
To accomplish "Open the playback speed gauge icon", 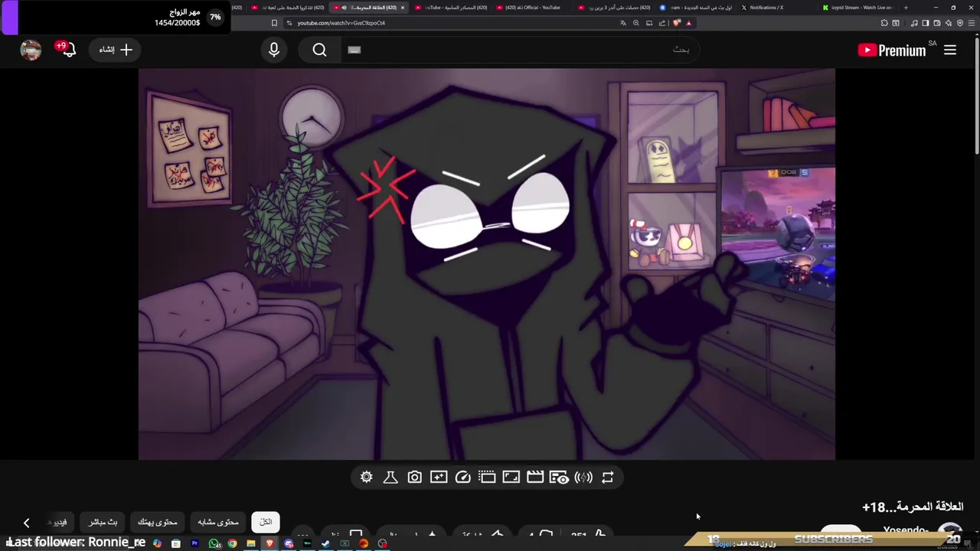I will (463, 478).
